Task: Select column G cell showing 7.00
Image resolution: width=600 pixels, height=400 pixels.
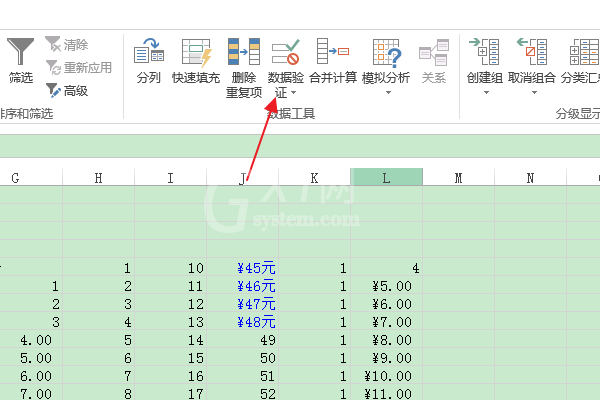Action: point(31,393)
